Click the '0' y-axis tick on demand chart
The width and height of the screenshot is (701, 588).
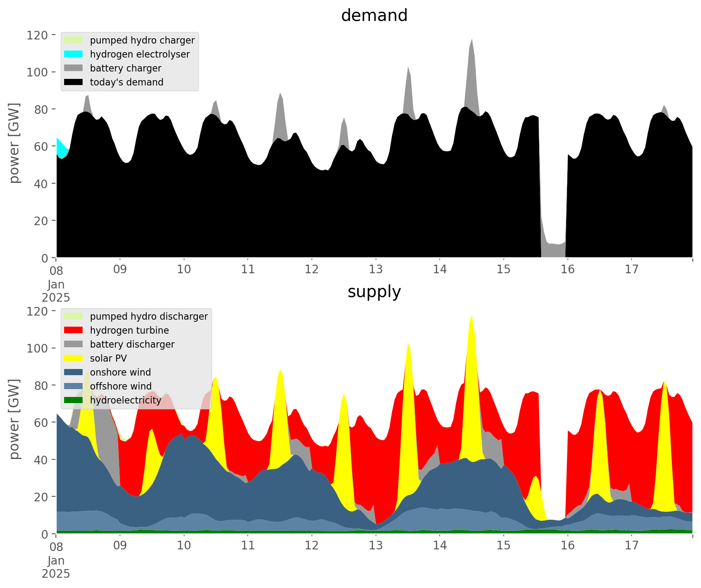pyautogui.click(x=45, y=258)
